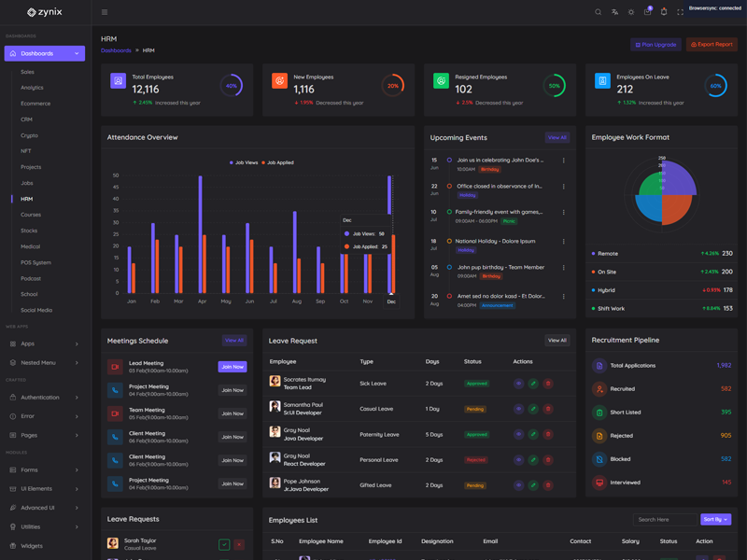Screen dimensions: 747x560
Task: Go to Projects in the sidebar
Action: pyautogui.click(x=31, y=167)
